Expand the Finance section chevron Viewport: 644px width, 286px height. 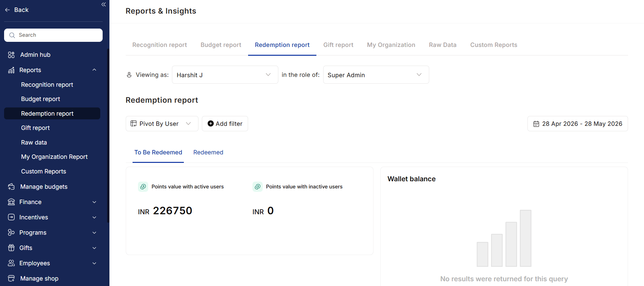click(94, 202)
